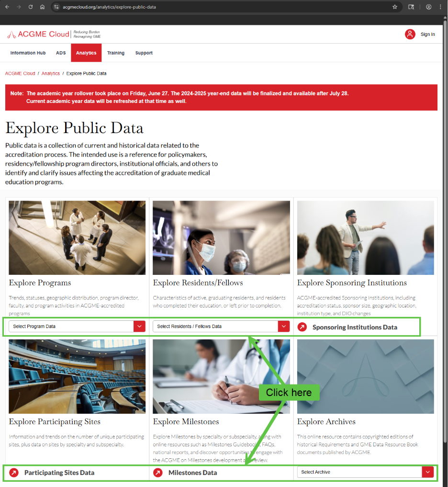
Task: Open the Support menu item
Action: [x=144, y=53]
